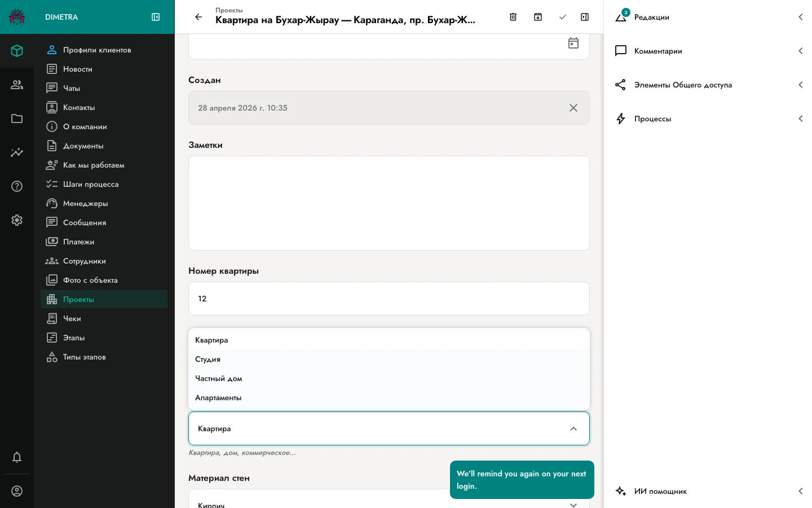Click the share icon for Элементы Общего доступа
The image size is (812, 508).
coord(620,85)
